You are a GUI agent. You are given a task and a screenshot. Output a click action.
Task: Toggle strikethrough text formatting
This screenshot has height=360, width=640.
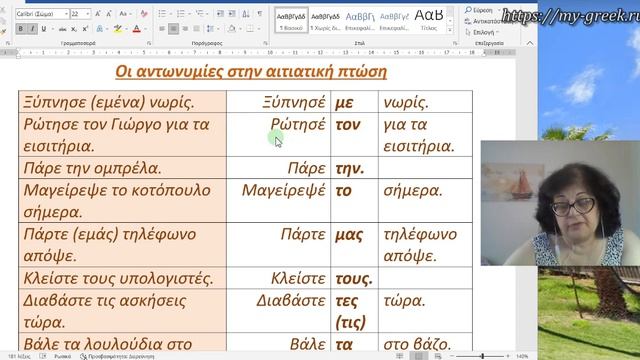tap(62, 29)
